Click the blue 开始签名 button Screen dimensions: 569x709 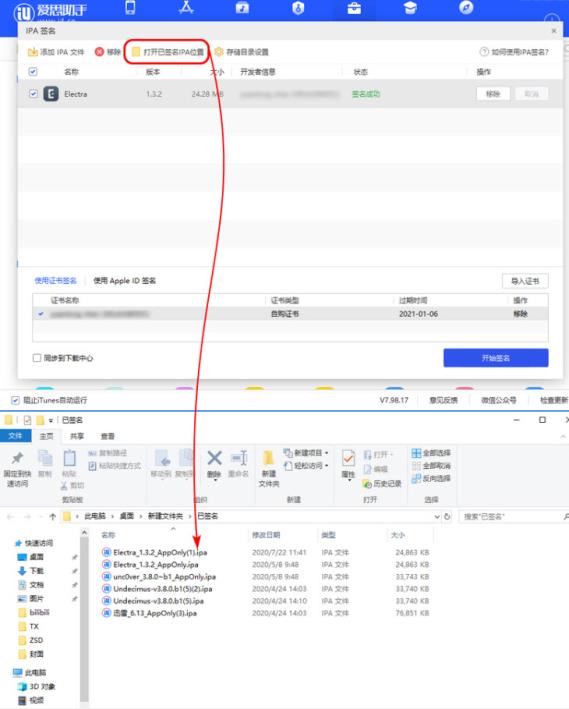pyautogui.click(x=496, y=358)
